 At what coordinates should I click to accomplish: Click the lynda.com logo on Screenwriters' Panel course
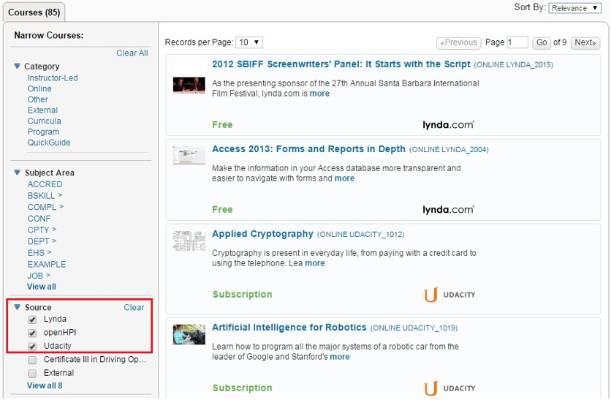(x=447, y=124)
